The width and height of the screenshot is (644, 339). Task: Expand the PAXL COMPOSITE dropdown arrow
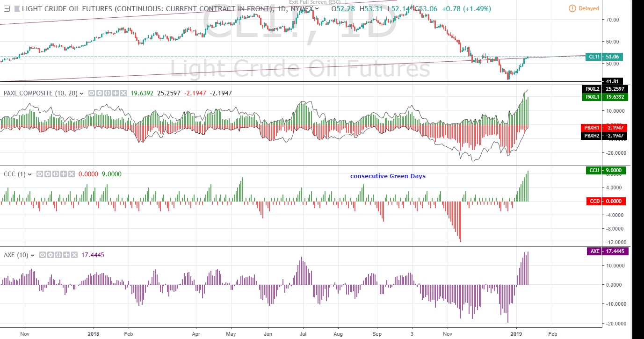[x=82, y=94]
